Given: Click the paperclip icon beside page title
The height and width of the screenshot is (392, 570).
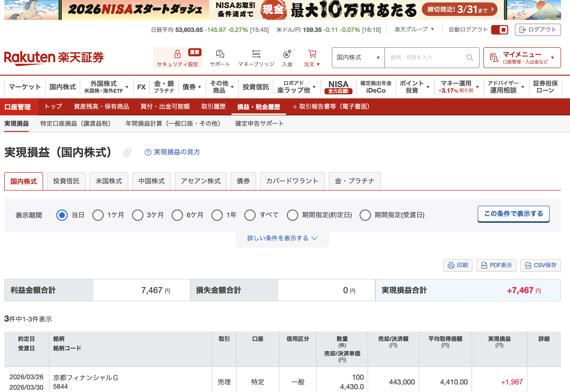Looking at the screenshot, I should click(127, 152).
